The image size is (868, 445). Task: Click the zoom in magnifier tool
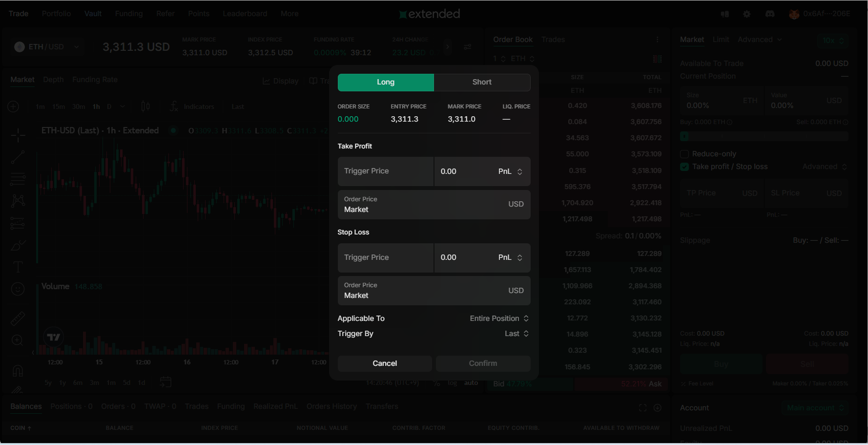(x=18, y=340)
